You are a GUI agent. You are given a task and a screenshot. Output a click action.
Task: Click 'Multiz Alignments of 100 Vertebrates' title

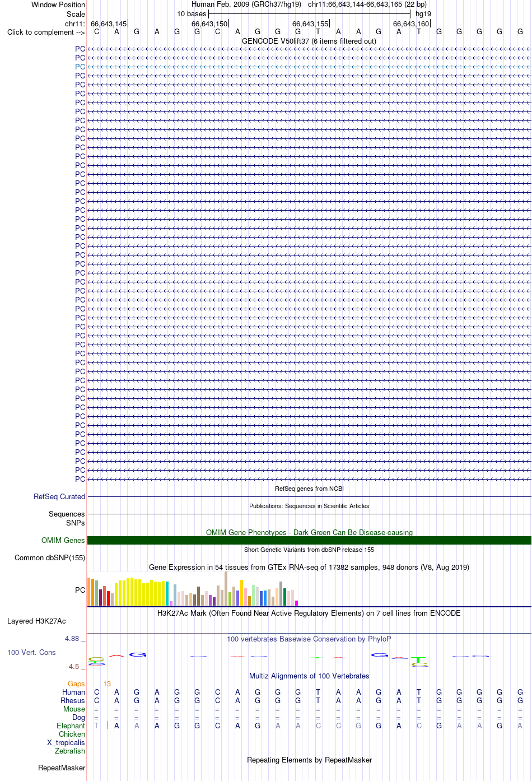coord(309,676)
